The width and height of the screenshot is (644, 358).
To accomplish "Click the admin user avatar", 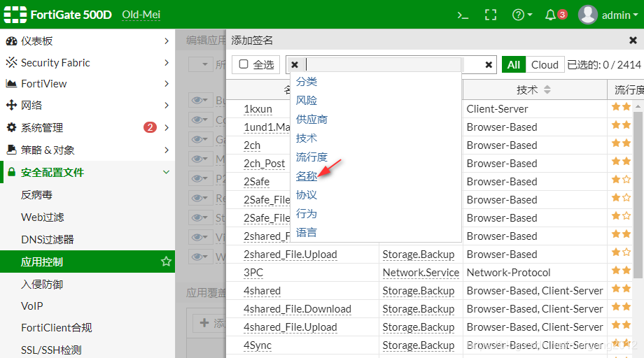I will pos(587,15).
